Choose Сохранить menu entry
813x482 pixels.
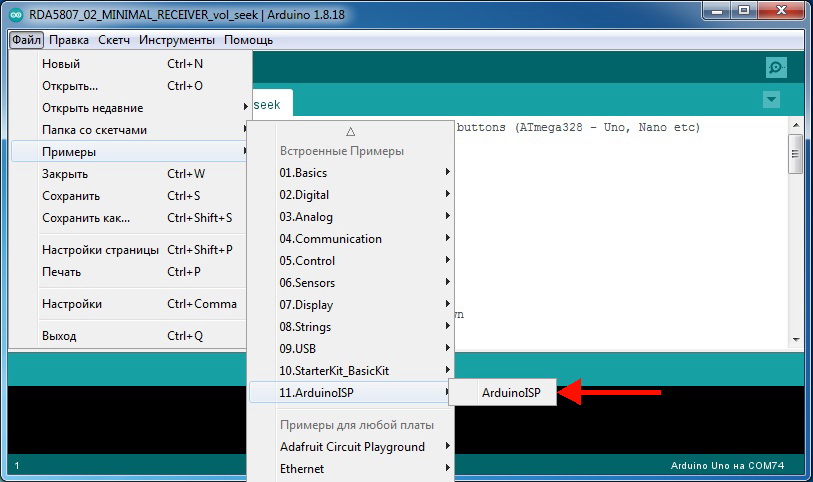click(129, 196)
